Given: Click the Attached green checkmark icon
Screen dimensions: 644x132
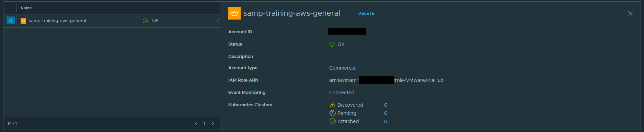Looking at the screenshot, I should coord(332,121).
